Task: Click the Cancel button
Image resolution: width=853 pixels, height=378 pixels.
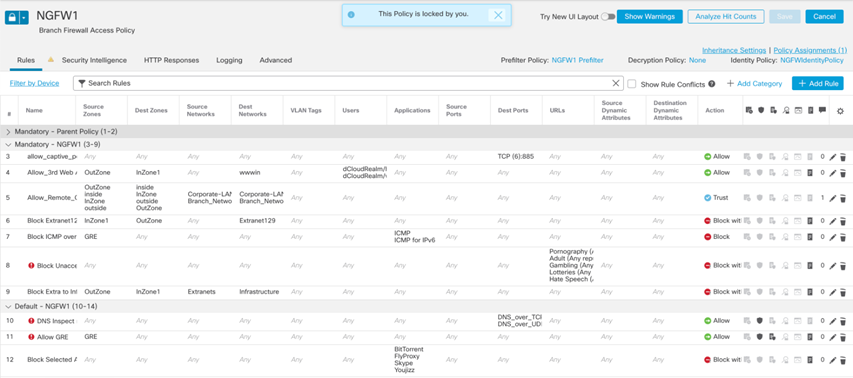Action: (824, 16)
